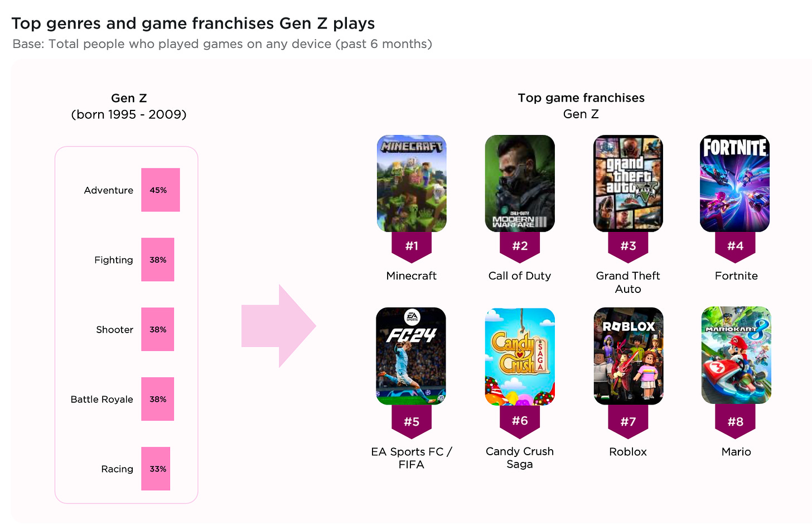This screenshot has width=812, height=530.
Task: Click the Fighting 38% bar
Action: pyautogui.click(x=157, y=259)
